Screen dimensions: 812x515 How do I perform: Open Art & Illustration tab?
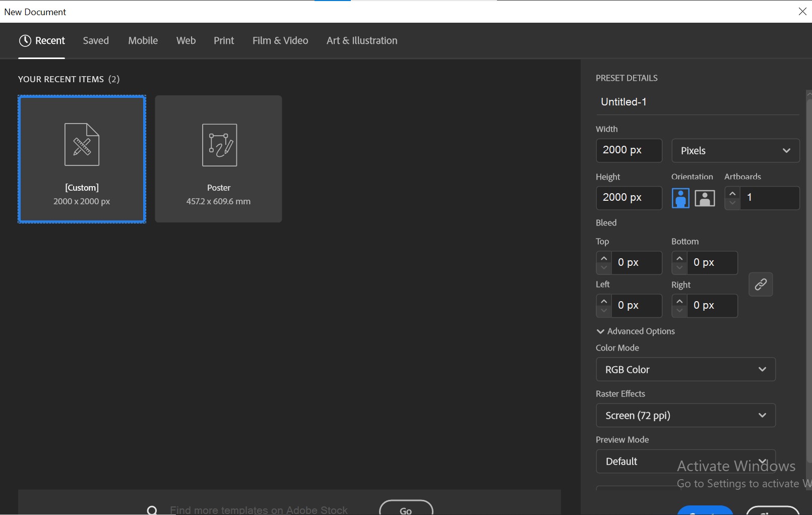tap(362, 40)
